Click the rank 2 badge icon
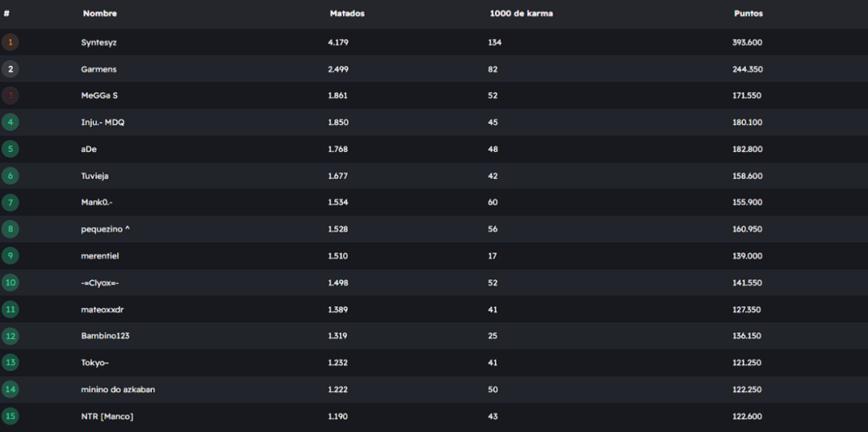Image resolution: width=868 pixels, height=432 pixels. point(10,69)
